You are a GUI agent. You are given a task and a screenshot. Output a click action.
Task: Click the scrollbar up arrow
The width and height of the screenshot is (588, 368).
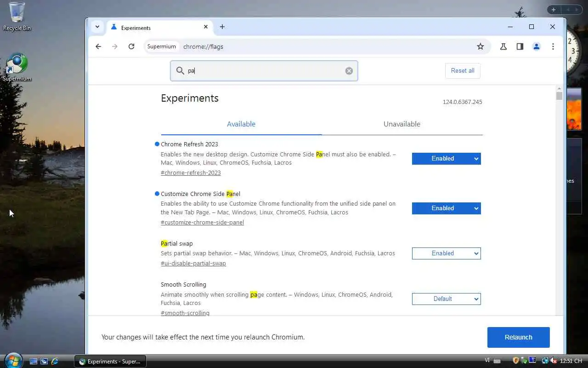559,88
